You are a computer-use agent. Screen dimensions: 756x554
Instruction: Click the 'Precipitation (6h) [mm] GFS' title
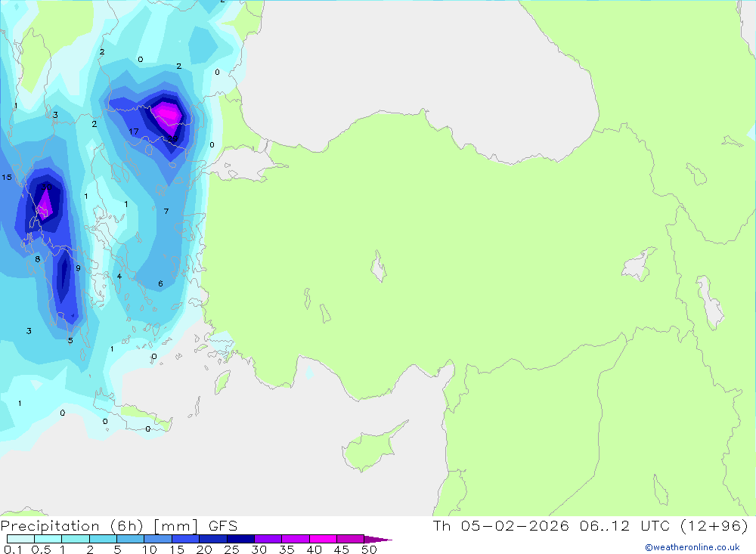pos(119,525)
